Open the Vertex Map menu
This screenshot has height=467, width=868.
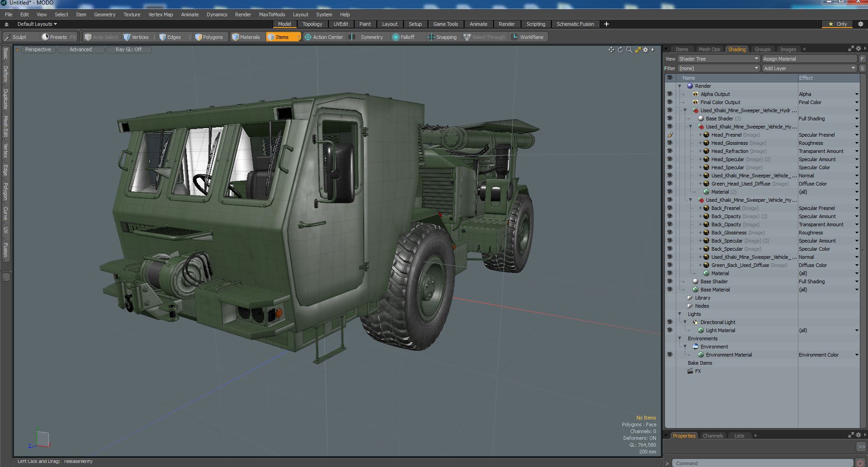[161, 14]
